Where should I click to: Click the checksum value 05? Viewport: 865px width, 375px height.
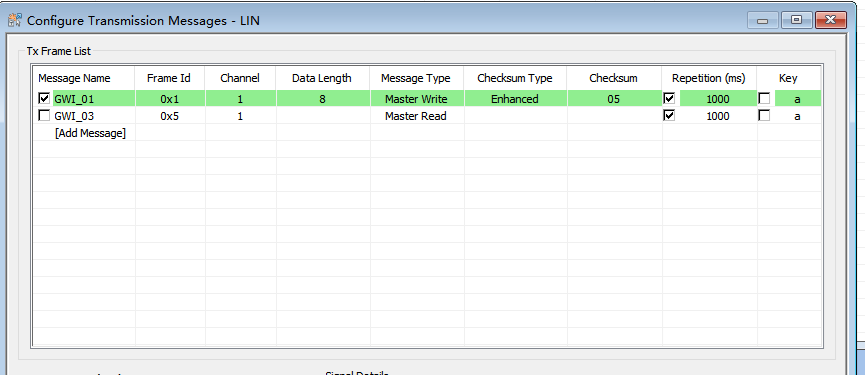pos(614,99)
